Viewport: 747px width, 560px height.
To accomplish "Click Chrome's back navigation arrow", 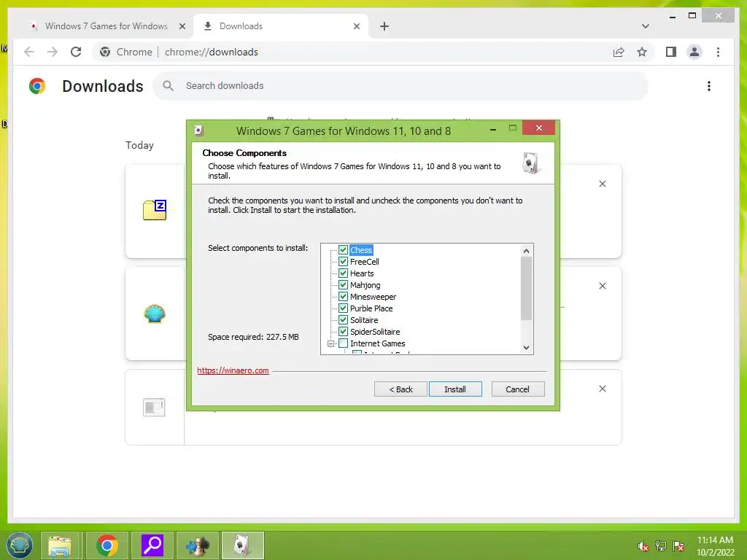I will click(x=29, y=52).
